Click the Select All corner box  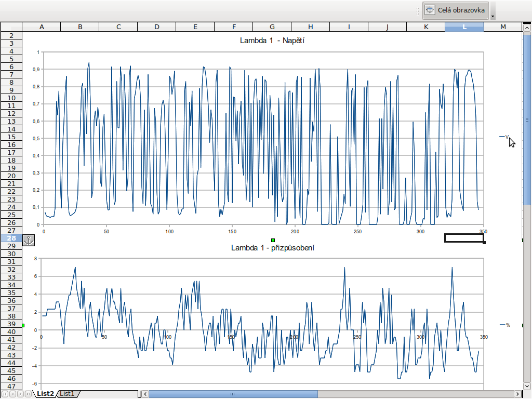(11, 27)
